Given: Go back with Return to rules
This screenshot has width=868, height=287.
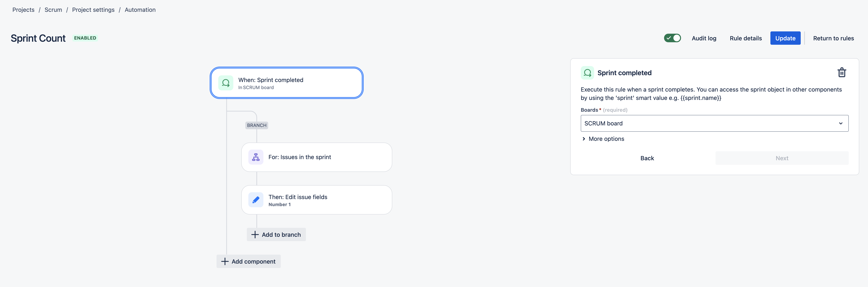Looking at the screenshot, I should coord(833,38).
